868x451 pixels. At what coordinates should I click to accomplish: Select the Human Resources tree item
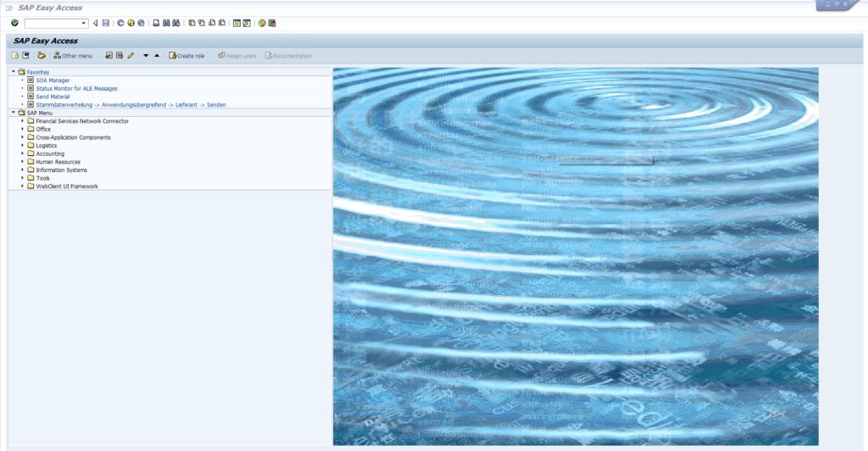point(58,162)
